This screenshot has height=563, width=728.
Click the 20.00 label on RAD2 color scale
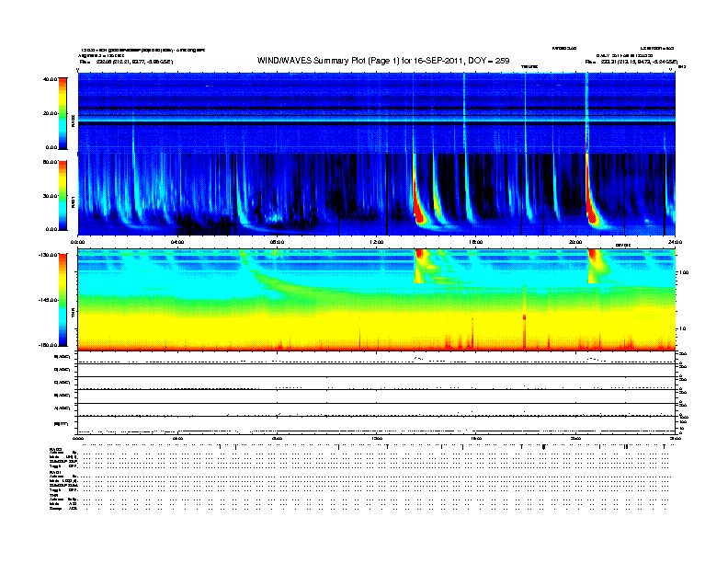tap(50, 113)
